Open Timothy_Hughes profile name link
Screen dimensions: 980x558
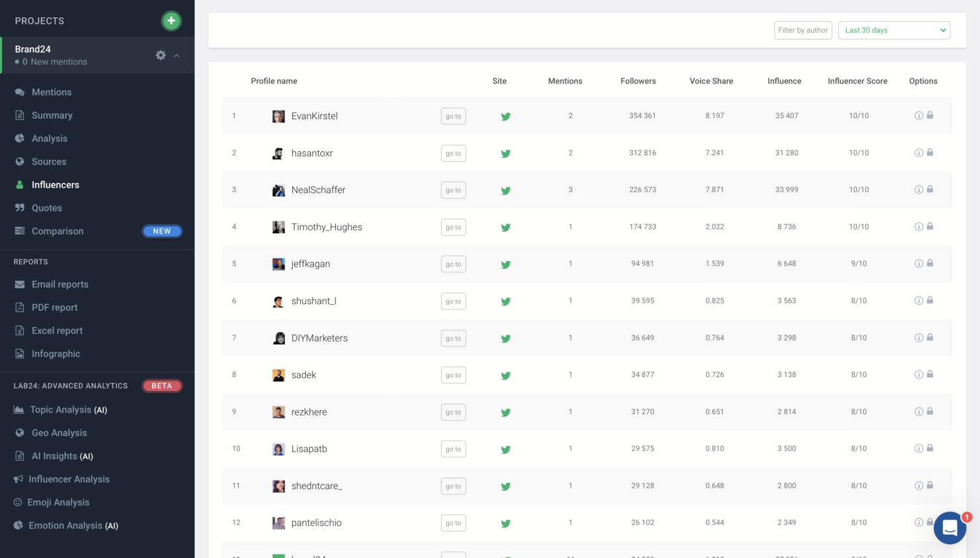[326, 227]
